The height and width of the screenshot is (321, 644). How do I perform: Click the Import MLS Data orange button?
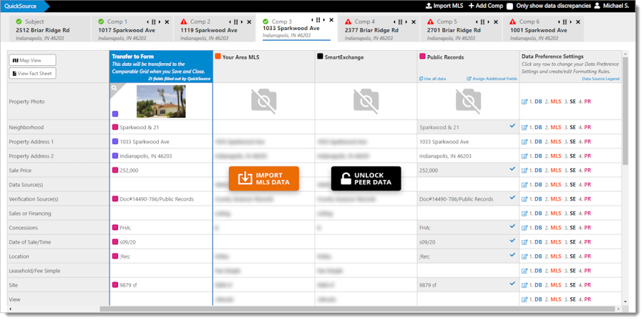pos(263,178)
